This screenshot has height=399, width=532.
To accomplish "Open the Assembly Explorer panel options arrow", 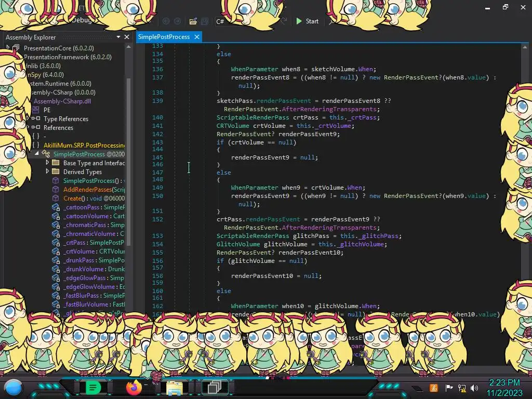I will pyautogui.click(x=118, y=37).
